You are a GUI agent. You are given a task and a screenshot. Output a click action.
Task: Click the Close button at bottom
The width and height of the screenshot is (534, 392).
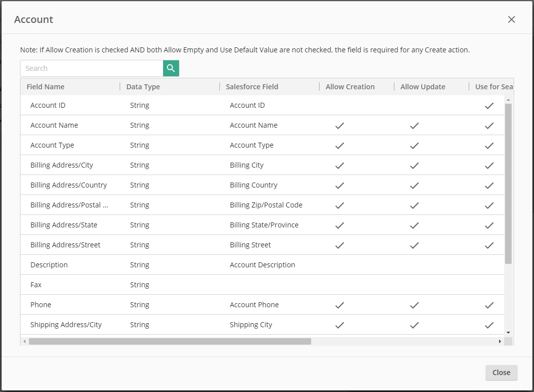[501, 373]
